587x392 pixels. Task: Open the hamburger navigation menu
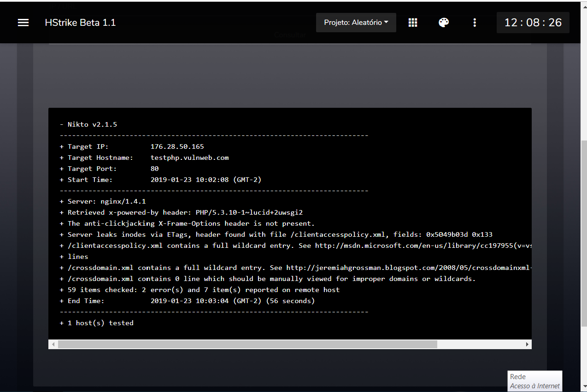23,23
